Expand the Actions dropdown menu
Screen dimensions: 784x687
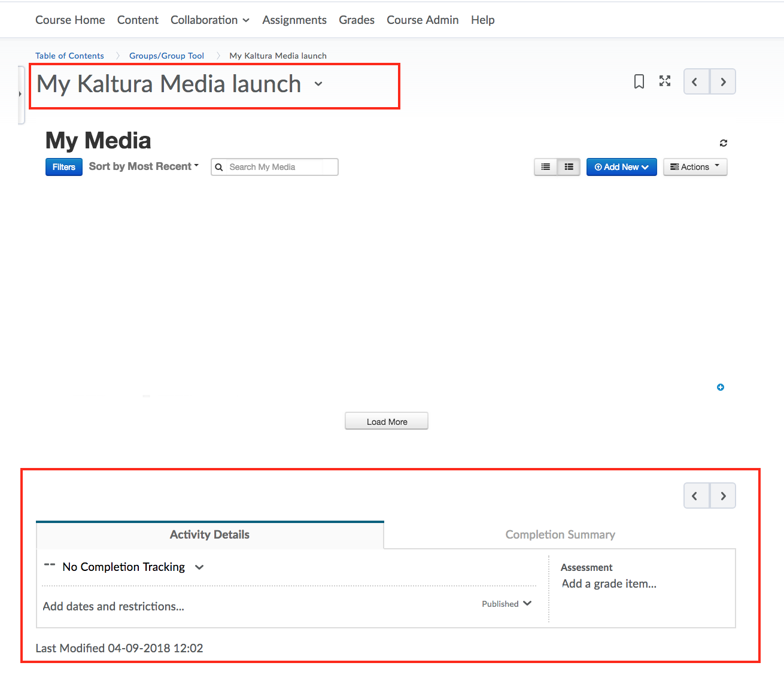click(x=695, y=167)
